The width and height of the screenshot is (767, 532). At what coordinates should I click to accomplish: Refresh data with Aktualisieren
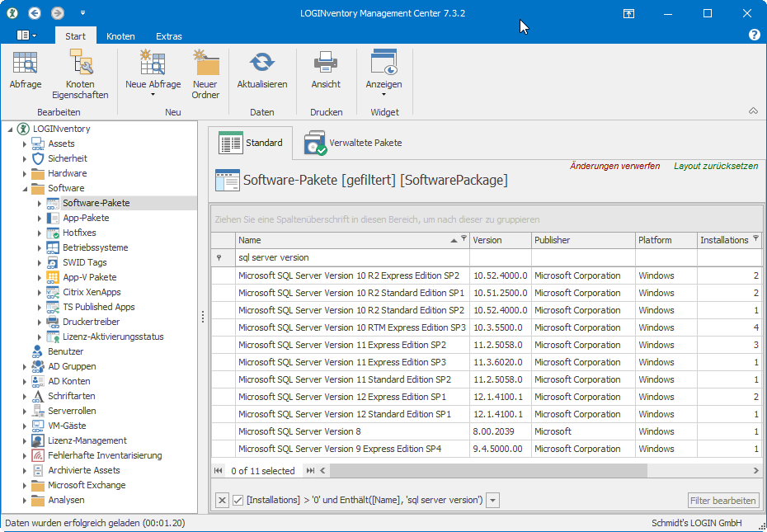(x=262, y=71)
